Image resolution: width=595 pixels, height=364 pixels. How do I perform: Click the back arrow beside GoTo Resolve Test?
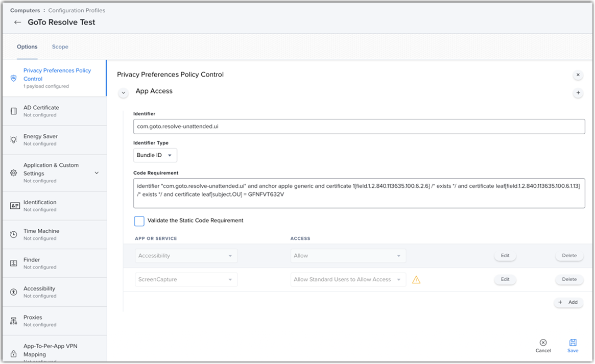tap(17, 22)
